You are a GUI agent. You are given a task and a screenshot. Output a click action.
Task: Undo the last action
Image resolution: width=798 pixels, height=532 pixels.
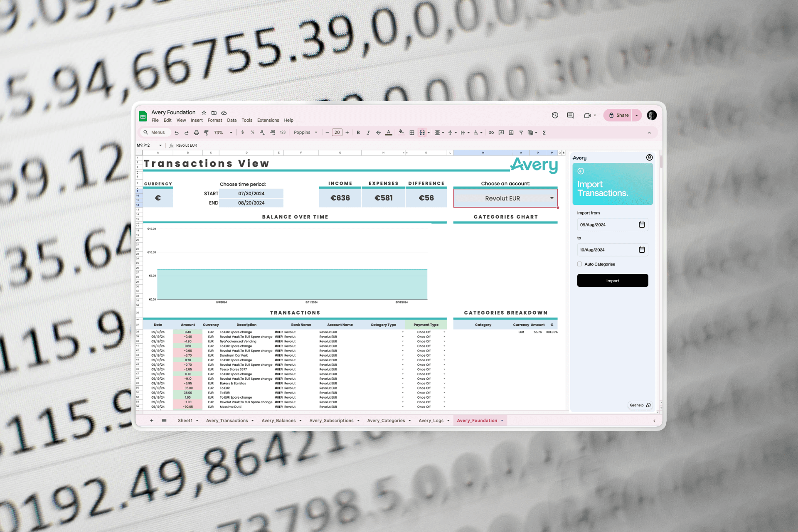click(x=177, y=133)
